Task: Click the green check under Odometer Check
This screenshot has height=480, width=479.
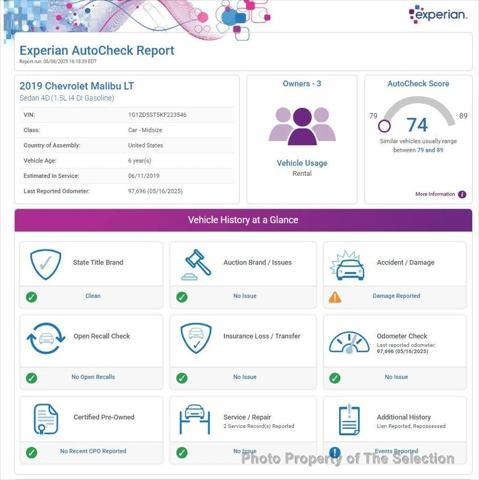Action: [335, 378]
